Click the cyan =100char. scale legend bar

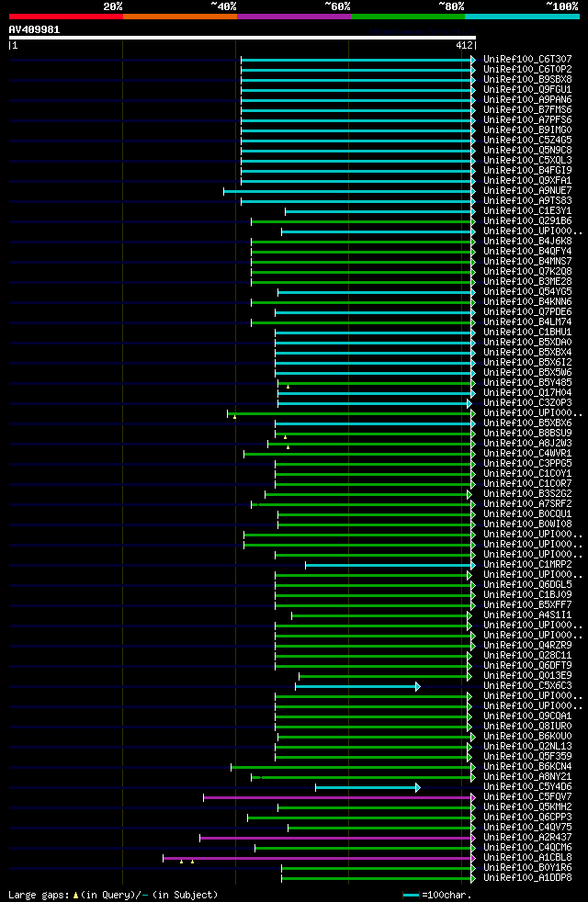411,896
